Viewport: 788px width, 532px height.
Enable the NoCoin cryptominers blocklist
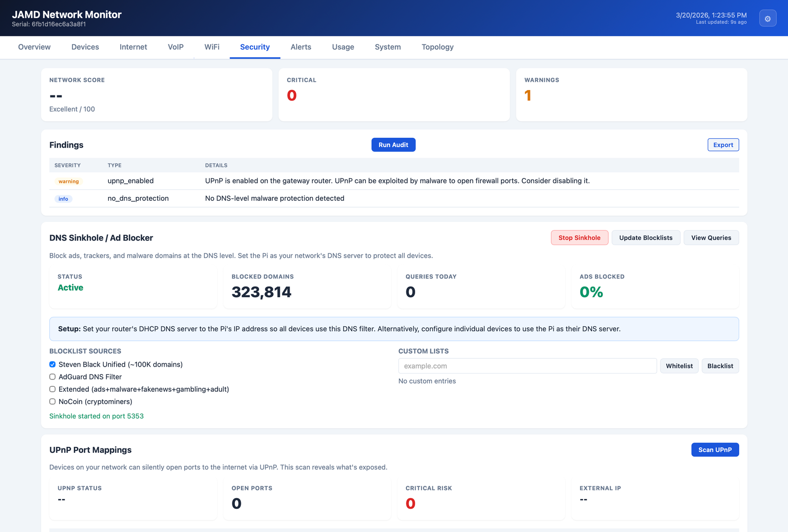pos(52,402)
